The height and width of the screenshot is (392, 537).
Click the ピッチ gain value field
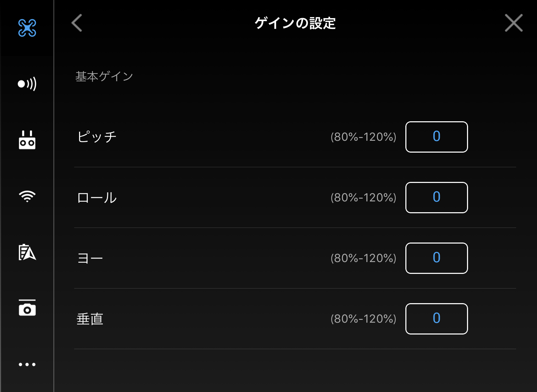[x=436, y=137]
